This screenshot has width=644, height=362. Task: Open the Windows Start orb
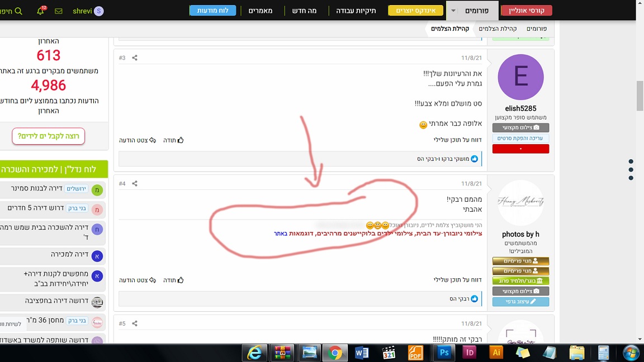(631, 353)
